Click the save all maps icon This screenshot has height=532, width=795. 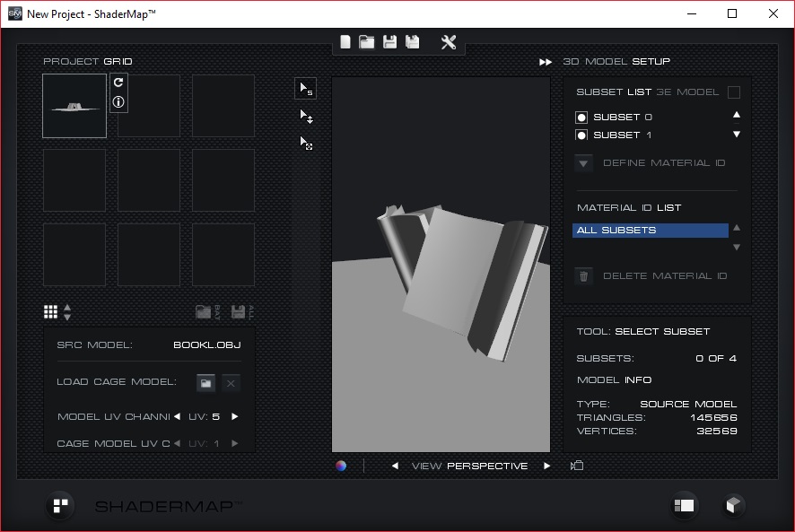coord(242,312)
